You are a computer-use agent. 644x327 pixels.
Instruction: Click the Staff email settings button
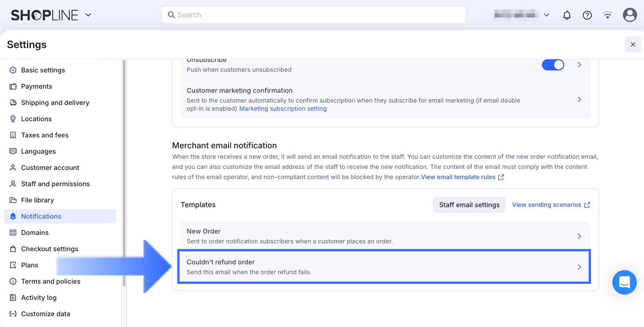pyautogui.click(x=469, y=205)
